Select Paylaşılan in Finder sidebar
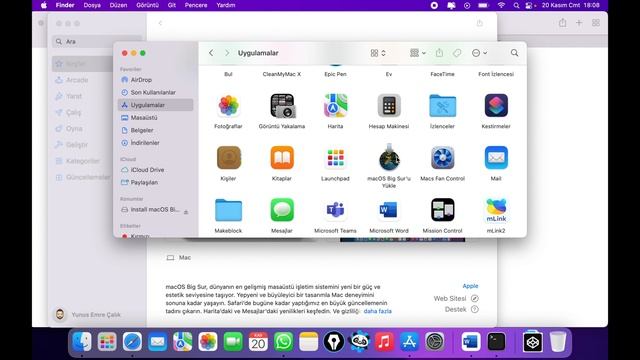Viewport: 640px width, 360px height. pos(156,182)
